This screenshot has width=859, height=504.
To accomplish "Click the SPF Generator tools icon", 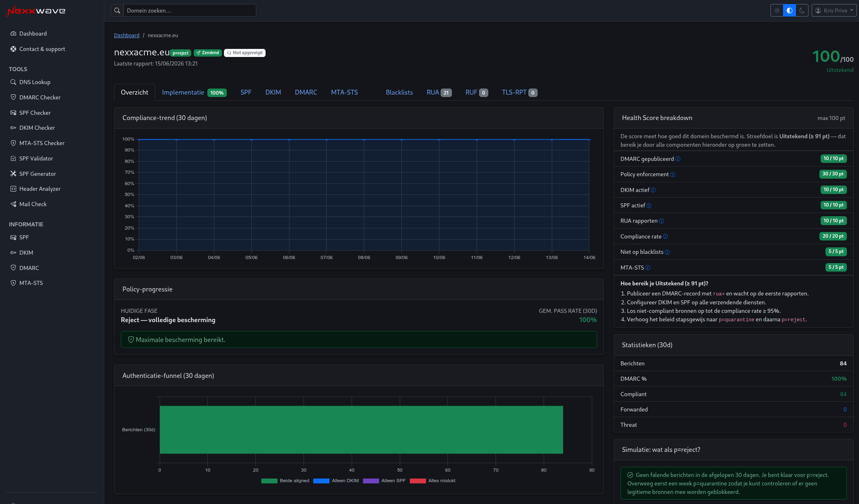I will pyautogui.click(x=13, y=174).
